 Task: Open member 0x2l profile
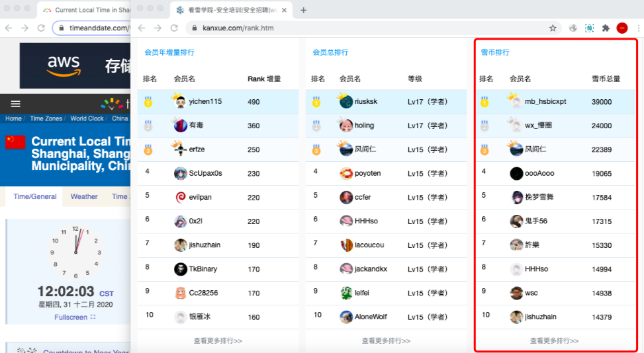point(195,221)
